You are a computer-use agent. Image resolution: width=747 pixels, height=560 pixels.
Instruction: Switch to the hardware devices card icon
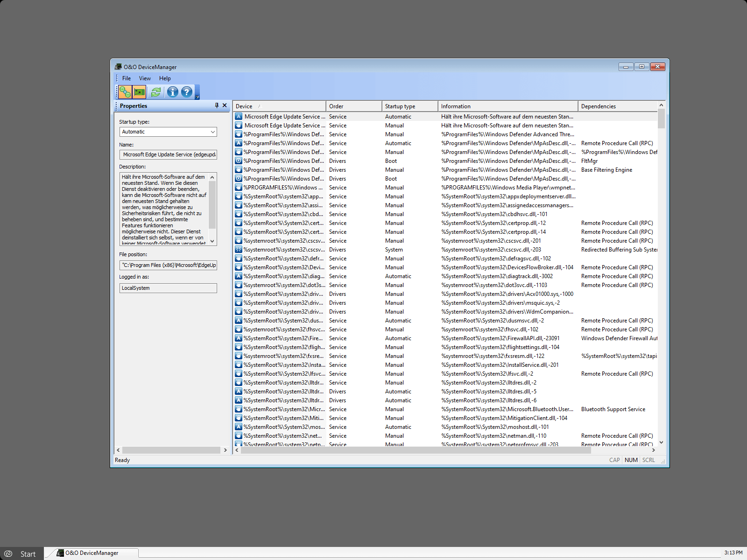click(139, 92)
